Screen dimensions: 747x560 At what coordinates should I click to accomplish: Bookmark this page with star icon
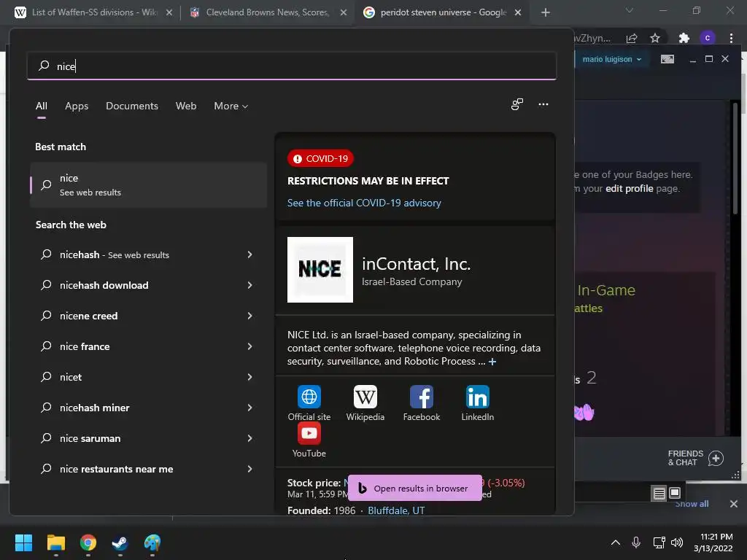(x=655, y=38)
